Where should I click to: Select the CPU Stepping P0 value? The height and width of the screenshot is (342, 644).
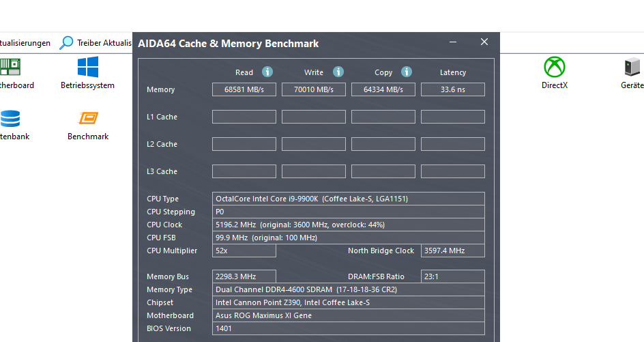(x=349, y=212)
